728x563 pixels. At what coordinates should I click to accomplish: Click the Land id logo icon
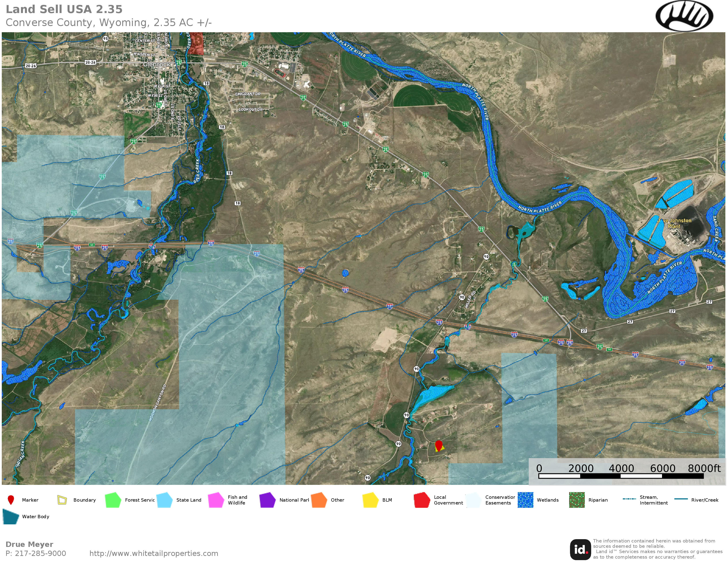580,549
